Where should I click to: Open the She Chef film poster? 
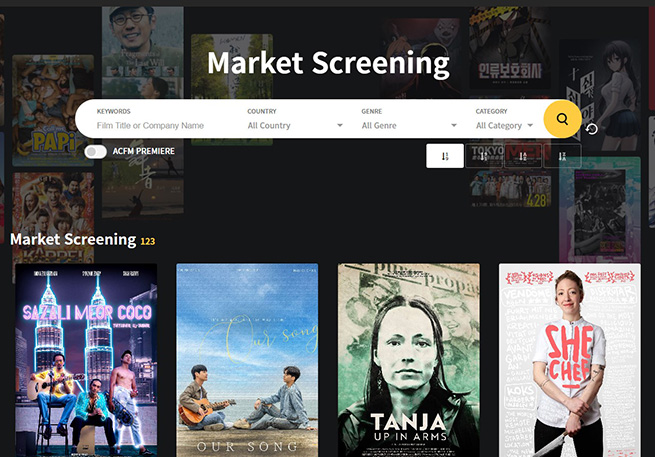pyautogui.click(x=570, y=360)
